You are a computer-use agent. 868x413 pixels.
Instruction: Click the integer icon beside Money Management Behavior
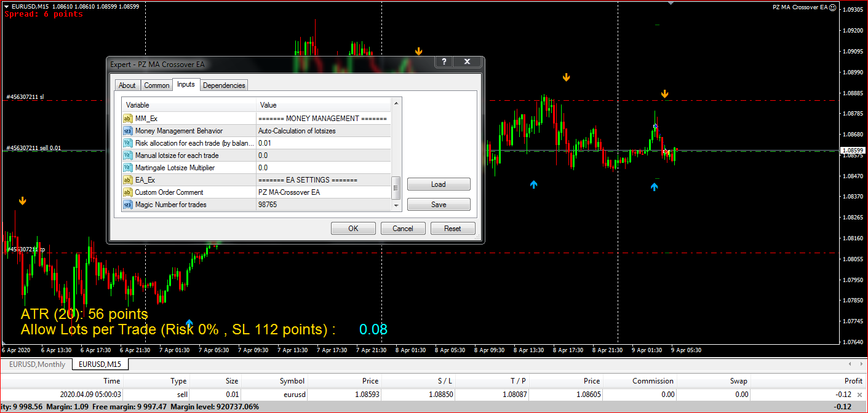(x=127, y=131)
